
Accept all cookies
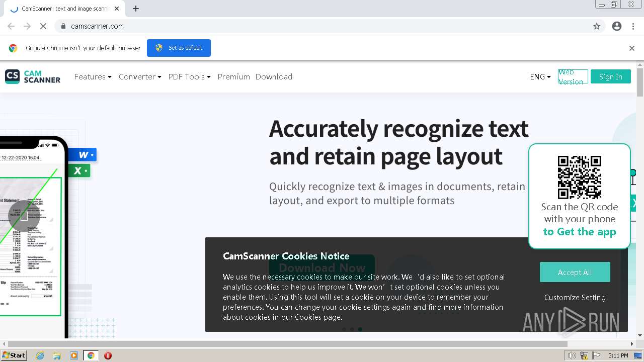(x=575, y=272)
